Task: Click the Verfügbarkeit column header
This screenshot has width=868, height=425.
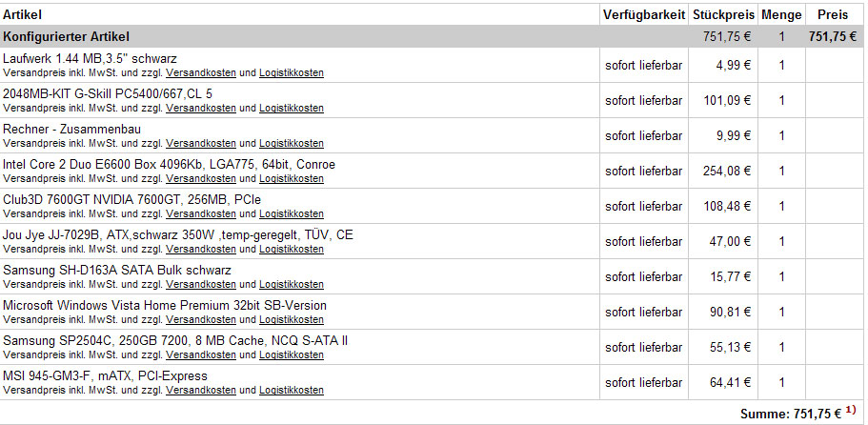Action: pyautogui.click(x=643, y=15)
